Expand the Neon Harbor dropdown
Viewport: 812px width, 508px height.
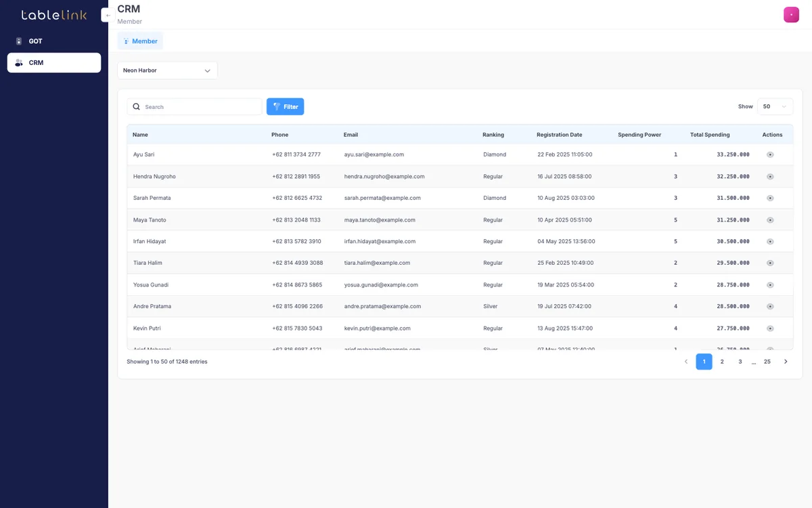coord(168,70)
